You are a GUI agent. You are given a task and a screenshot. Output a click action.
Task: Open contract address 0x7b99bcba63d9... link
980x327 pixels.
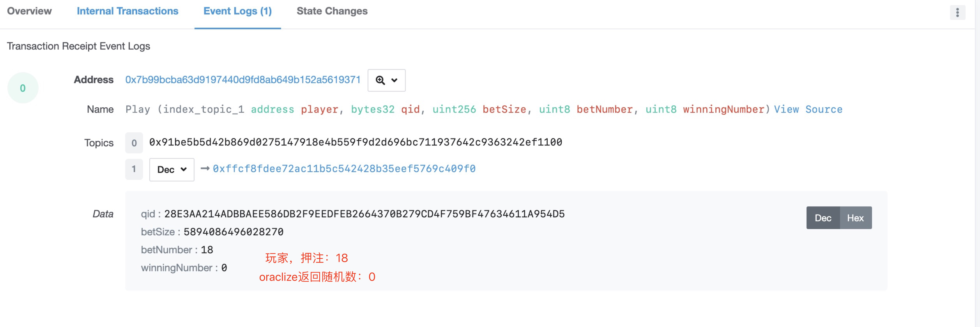243,80
